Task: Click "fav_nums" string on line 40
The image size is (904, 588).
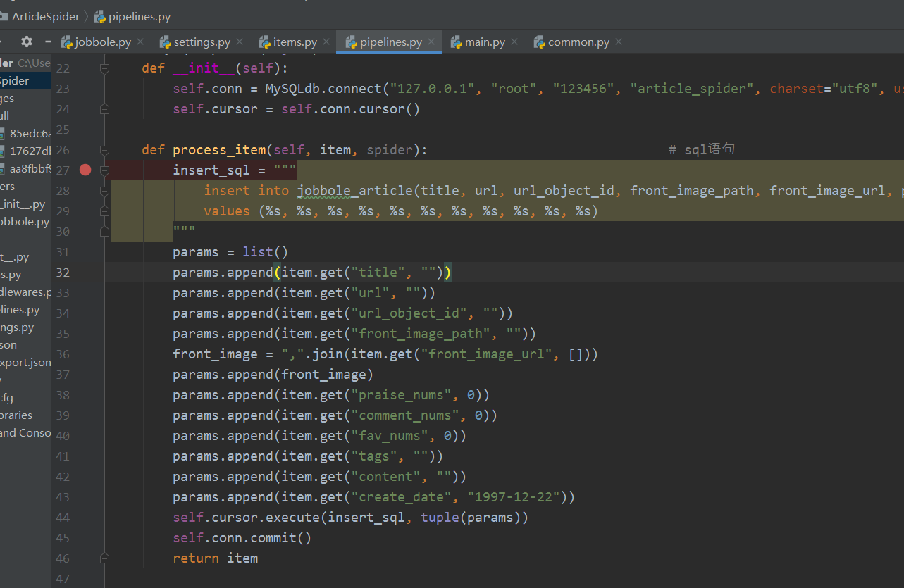Action: pyautogui.click(x=390, y=436)
